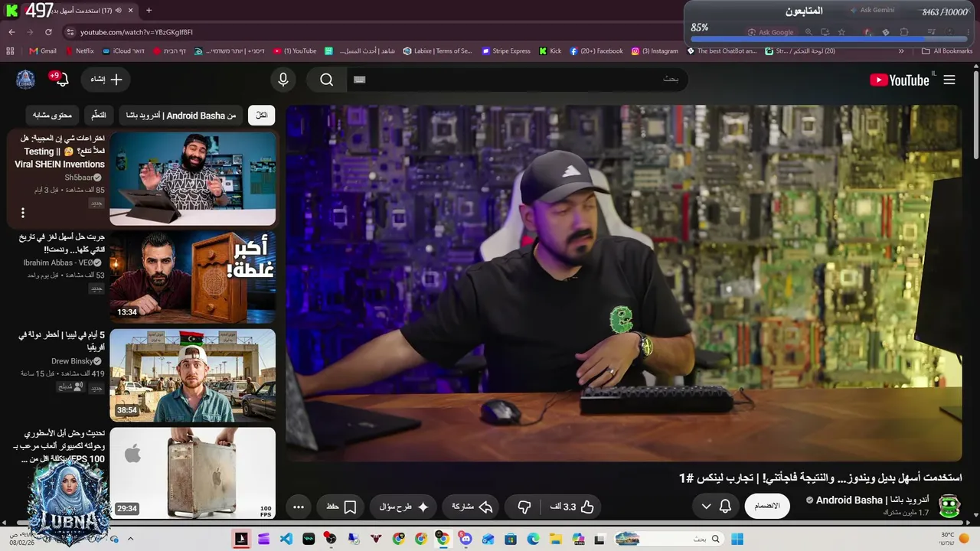Screen dimensions: 980x551
Task: Open the 13:34 Ibrahim Abbas video thumbnail
Action: (192, 277)
